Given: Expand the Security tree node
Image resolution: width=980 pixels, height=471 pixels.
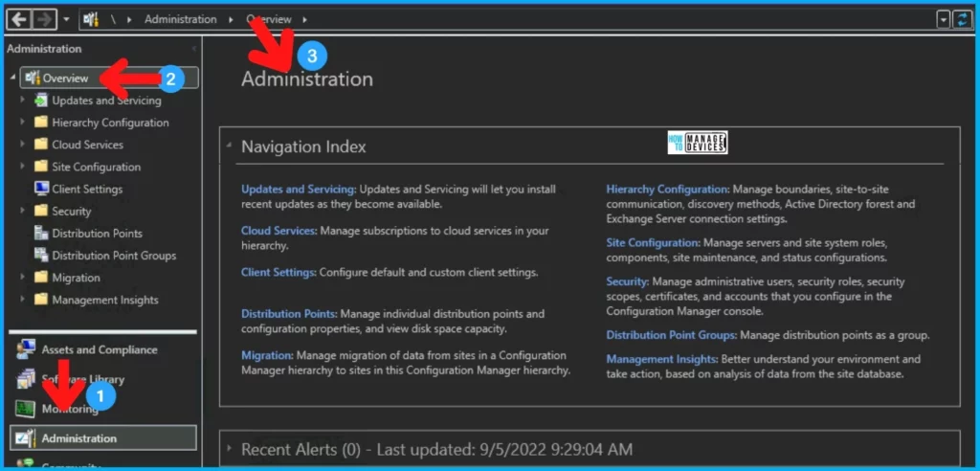Looking at the screenshot, I should pos(23,212).
